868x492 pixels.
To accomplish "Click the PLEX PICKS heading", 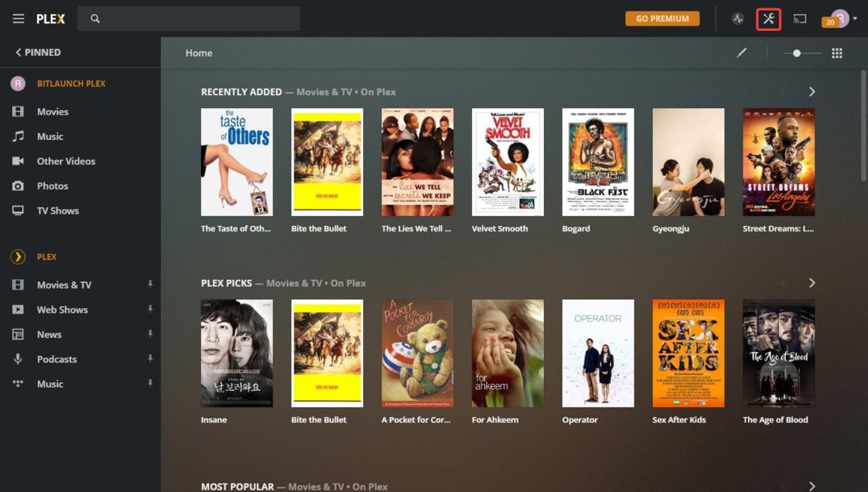I will point(227,283).
